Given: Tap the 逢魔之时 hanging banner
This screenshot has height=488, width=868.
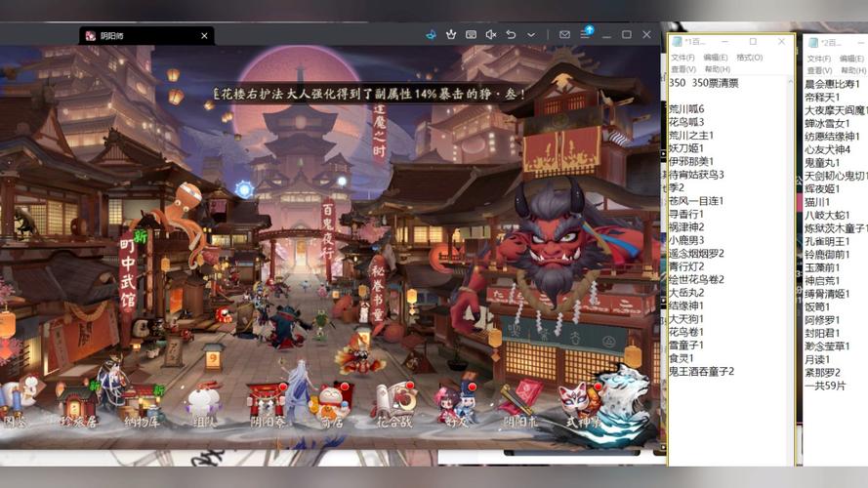Looking at the screenshot, I should pos(379,130).
